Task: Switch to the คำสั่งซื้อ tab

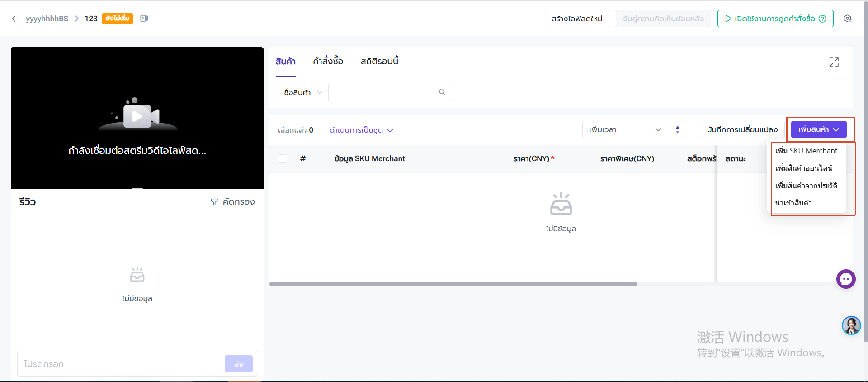Action: [328, 62]
